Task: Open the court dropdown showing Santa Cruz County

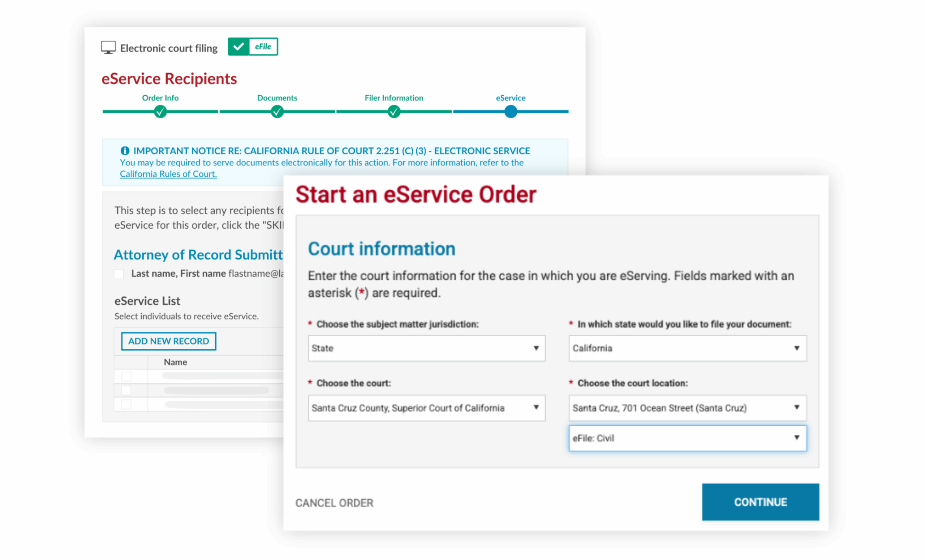Action: point(426,408)
